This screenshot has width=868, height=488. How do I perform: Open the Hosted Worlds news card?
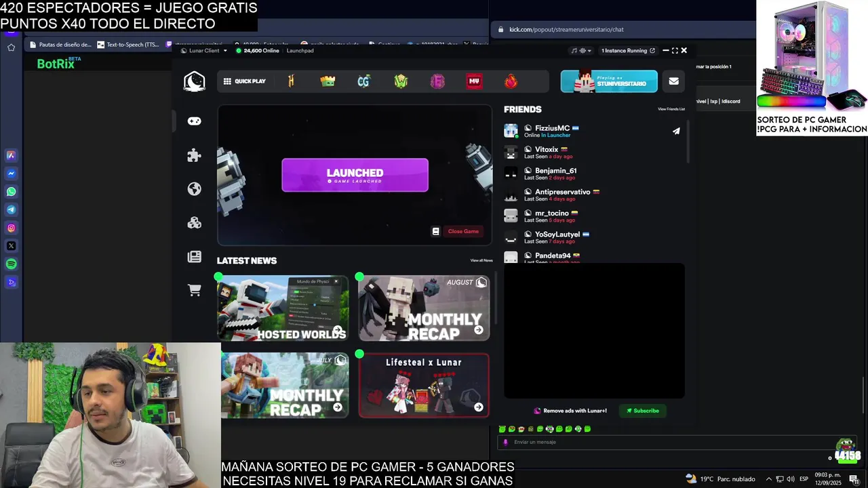click(x=283, y=308)
